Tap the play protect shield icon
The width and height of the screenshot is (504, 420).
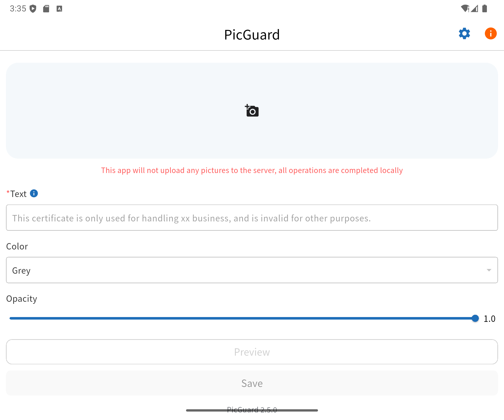coord(33,9)
